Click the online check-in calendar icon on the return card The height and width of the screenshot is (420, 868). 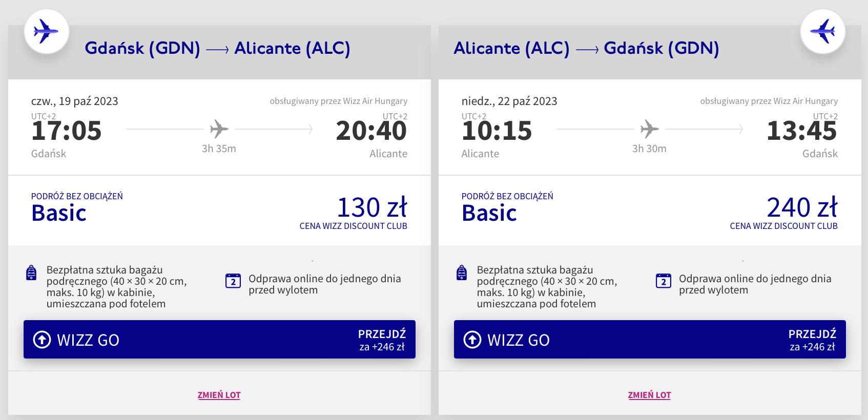coord(664,281)
